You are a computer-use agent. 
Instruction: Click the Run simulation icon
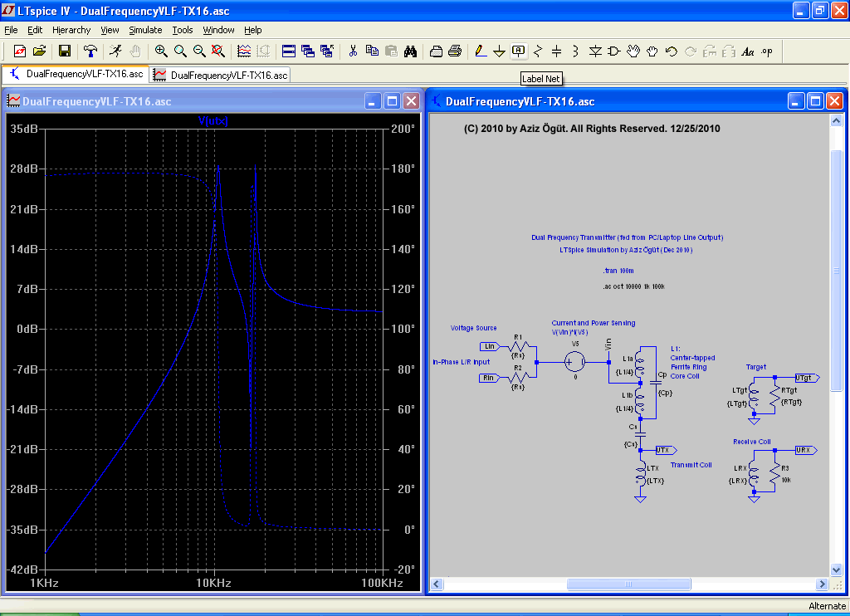(115, 51)
